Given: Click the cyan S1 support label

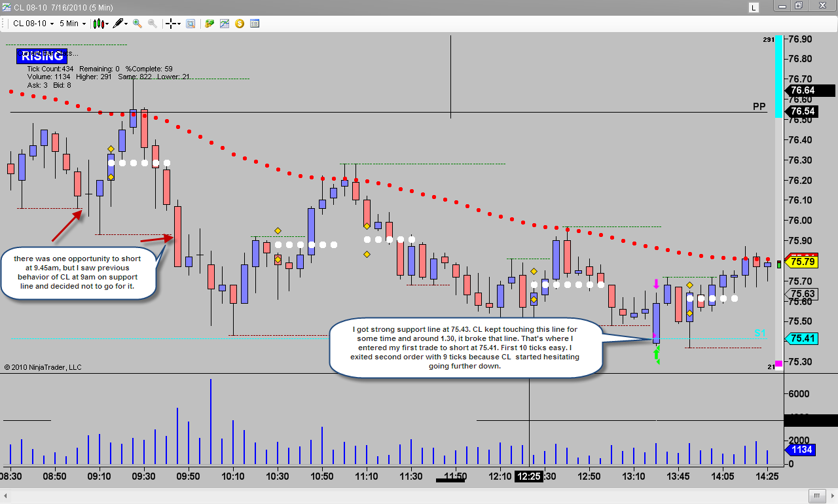Looking at the screenshot, I should coord(759,333).
